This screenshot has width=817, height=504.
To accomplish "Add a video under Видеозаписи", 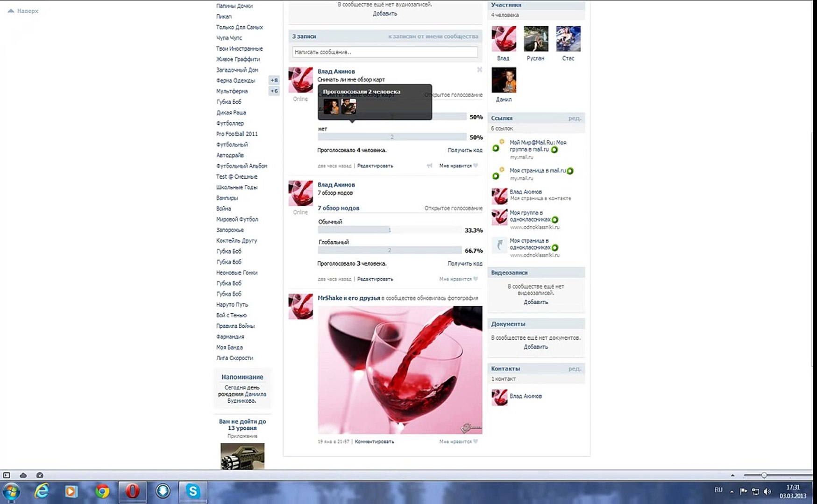I will pos(536,302).
